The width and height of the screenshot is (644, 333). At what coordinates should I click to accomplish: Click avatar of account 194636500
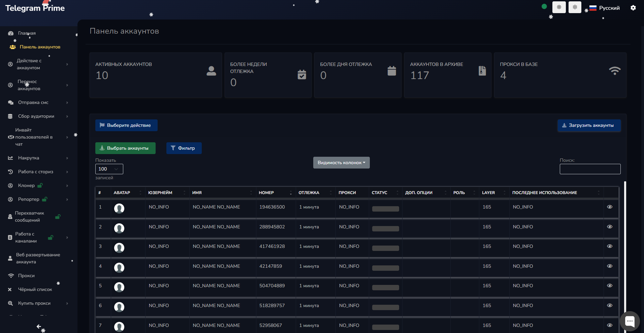(x=119, y=209)
